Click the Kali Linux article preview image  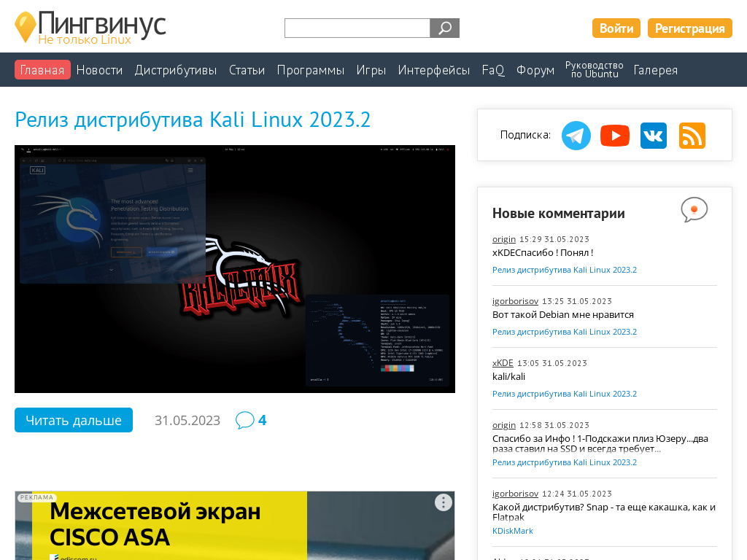[x=235, y=269]
